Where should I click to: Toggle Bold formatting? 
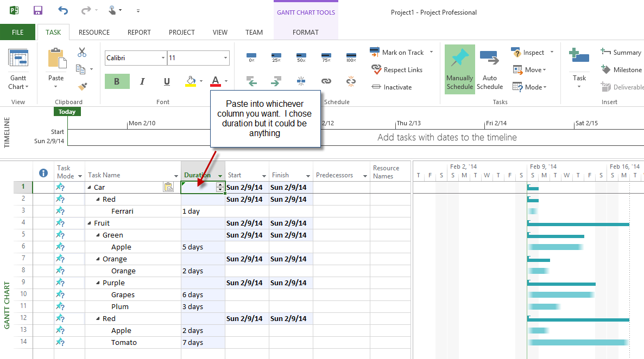pyautogui.click(x=117, y=81)
